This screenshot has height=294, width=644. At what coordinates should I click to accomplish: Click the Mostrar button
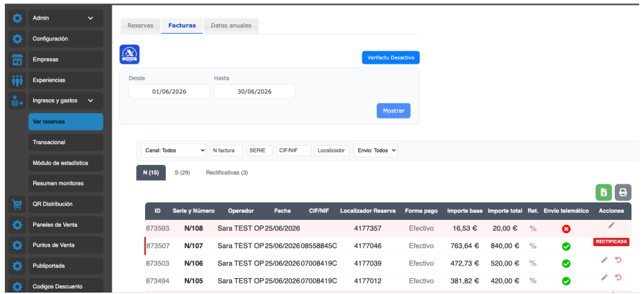393,111
